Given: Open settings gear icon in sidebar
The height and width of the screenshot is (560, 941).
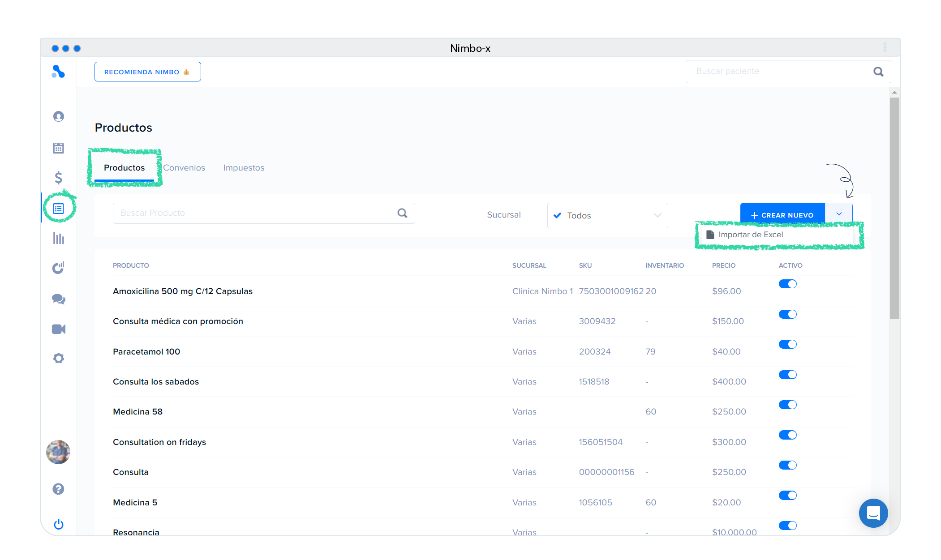Looking at the screenshot, I should [58, 358].
